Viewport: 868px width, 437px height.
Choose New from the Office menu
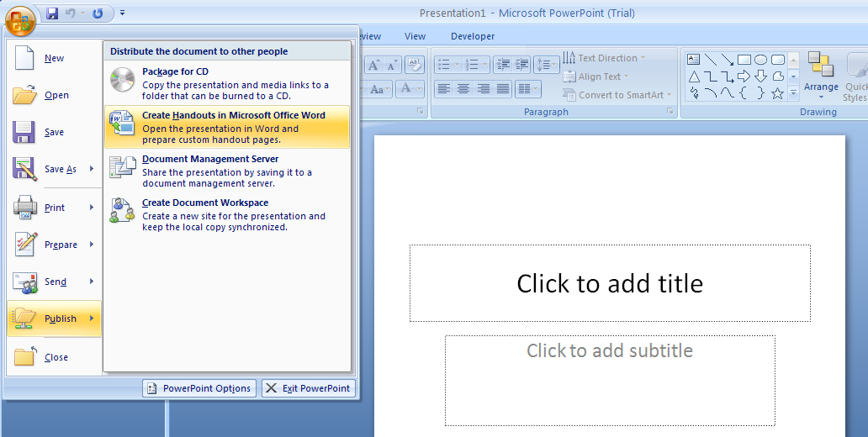pyautogui.click(x=54, y=58)
